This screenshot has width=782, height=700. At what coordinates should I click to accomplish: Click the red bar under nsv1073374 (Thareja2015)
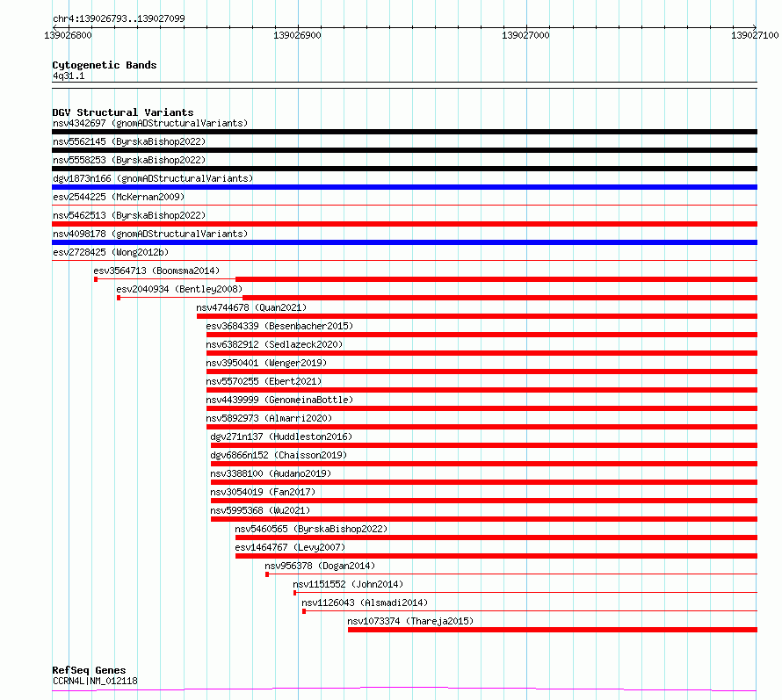553,630
